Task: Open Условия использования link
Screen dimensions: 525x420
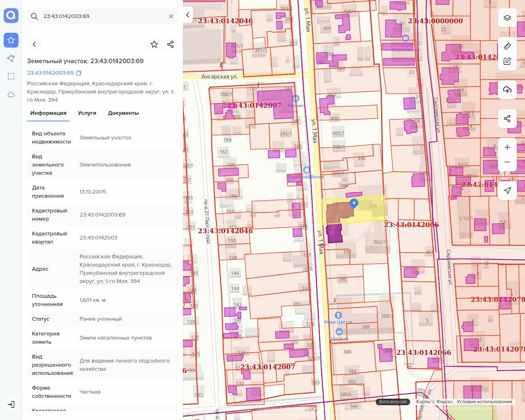Action: (x=484, y=402)
